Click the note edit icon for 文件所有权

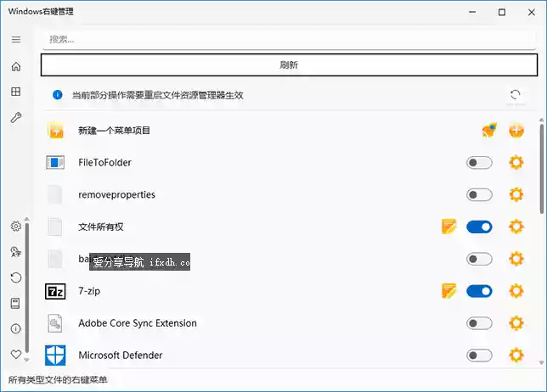click(x=448, y=227)
